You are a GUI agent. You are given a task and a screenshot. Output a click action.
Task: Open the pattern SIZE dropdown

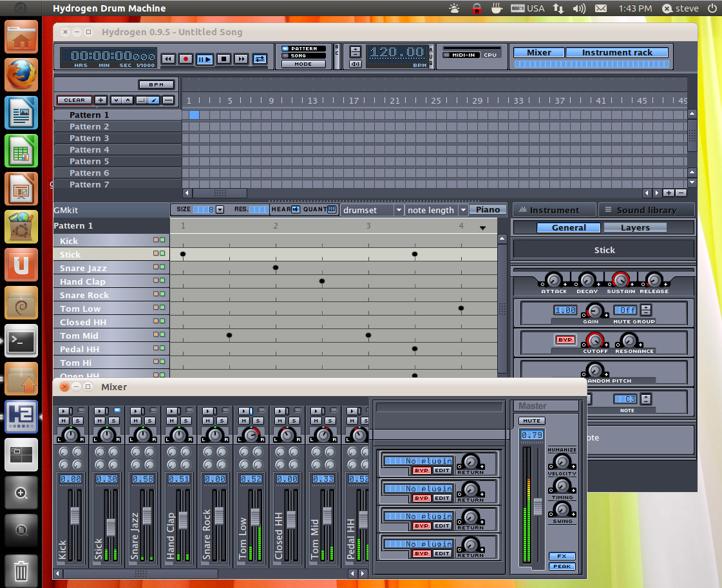coord(220,209)
